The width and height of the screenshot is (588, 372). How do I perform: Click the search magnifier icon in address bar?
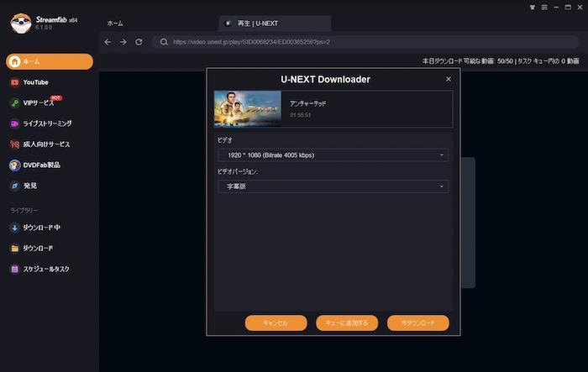[164, 42]
